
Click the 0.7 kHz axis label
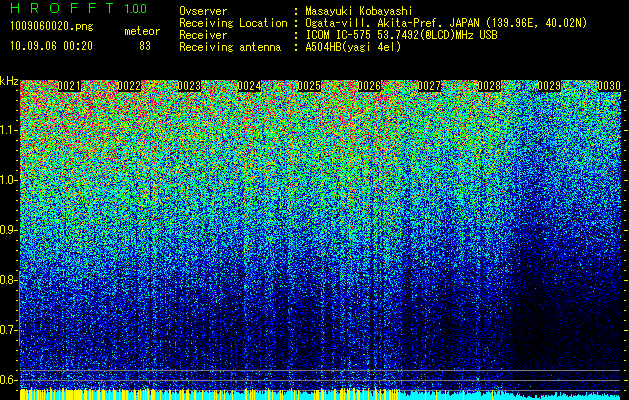coord(9,330)
